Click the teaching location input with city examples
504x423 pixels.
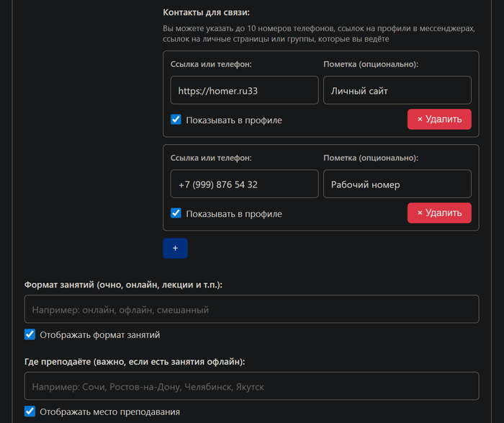(251, 386)
